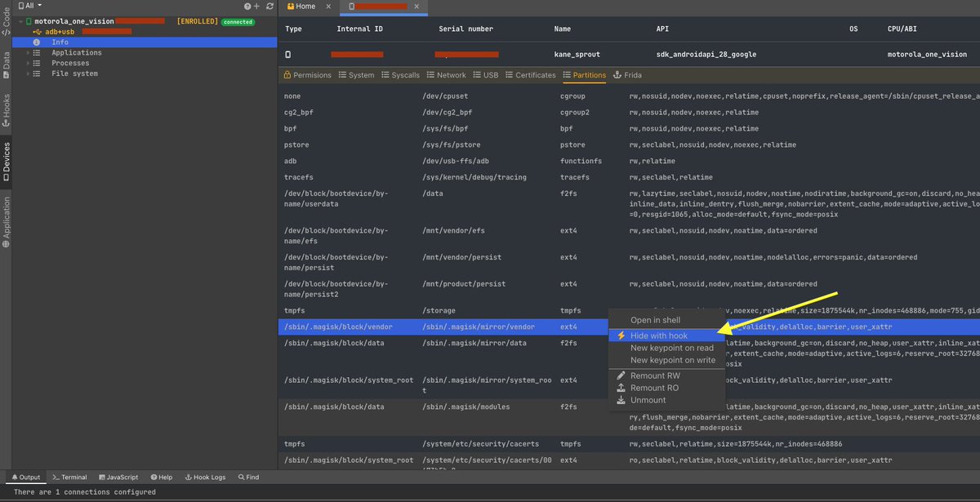This screenshot has height=502, width=980.
Task: Open the Network tab
Action: pos(446,74)
